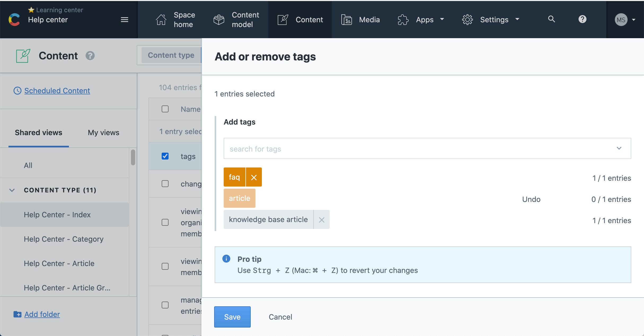Open the hamburger sidebar menu
The height and width of the screenshot is (336, 644).
coord(125,20)
